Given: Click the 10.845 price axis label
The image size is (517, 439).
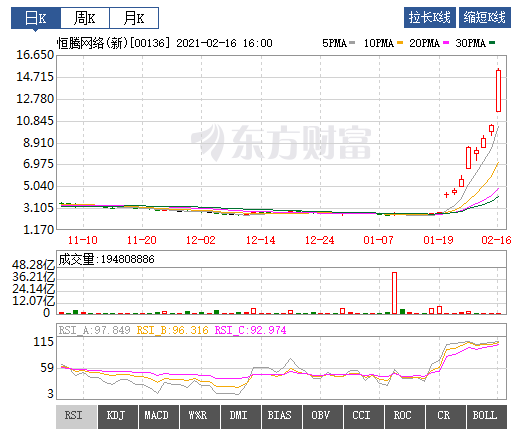Looking at the screenshot, I should coord(35,121).
